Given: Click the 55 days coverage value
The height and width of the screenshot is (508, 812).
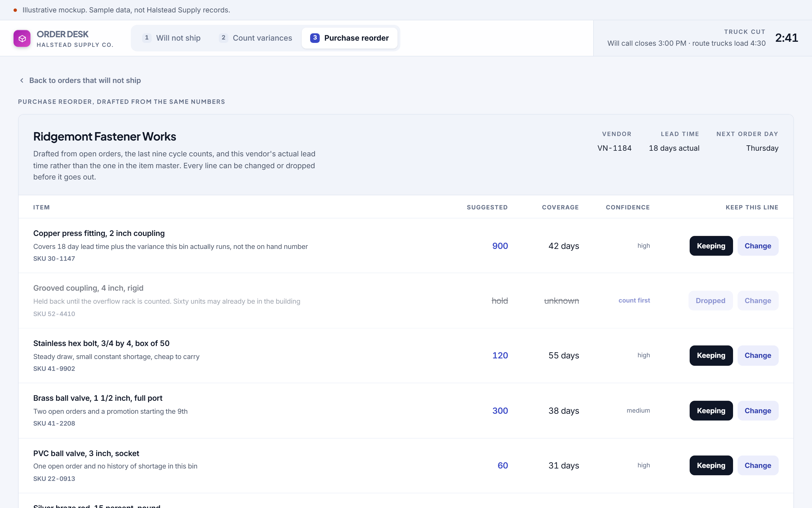Looking at the screenshot, I should pyautogui.click(x=564, y=356).
